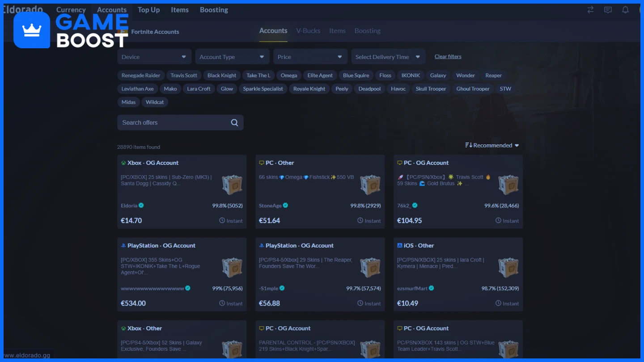Click the verified badge beside seller ezsmurfMart
This screenshot has height=362, width=644.
432,288
